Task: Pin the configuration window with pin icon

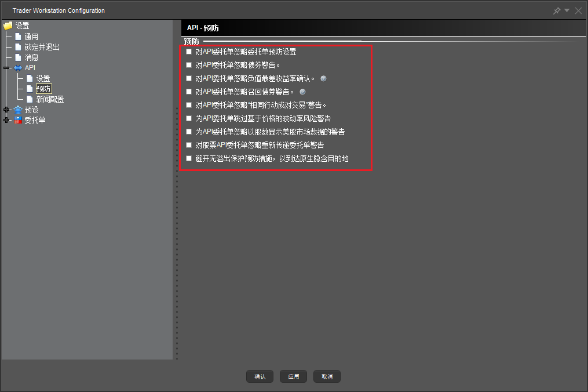Action: [x=557, y=10]
